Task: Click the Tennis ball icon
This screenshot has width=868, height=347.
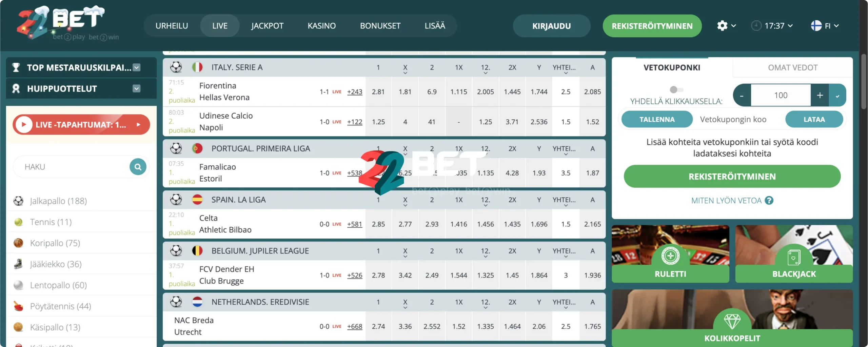Action: pos(18,222)
